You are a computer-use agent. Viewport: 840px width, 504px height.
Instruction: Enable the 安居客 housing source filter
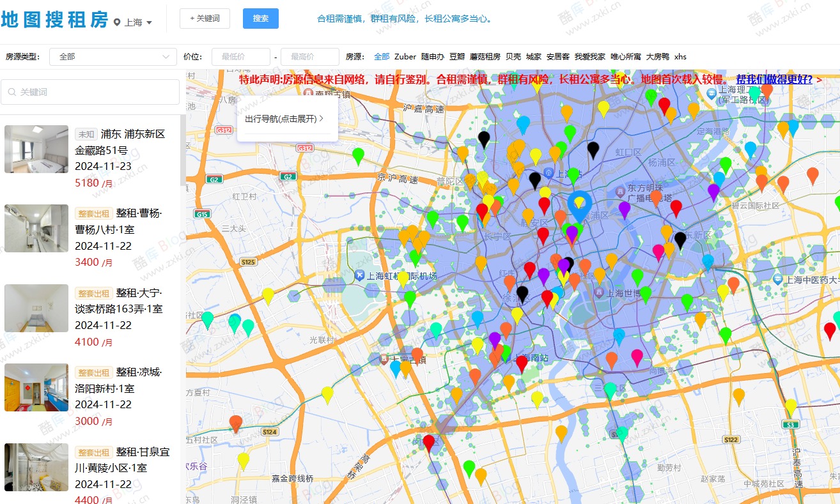point(560,56)
